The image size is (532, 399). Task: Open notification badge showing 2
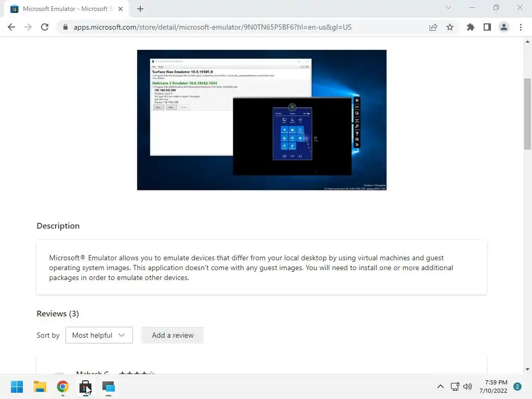click(517, 387)
